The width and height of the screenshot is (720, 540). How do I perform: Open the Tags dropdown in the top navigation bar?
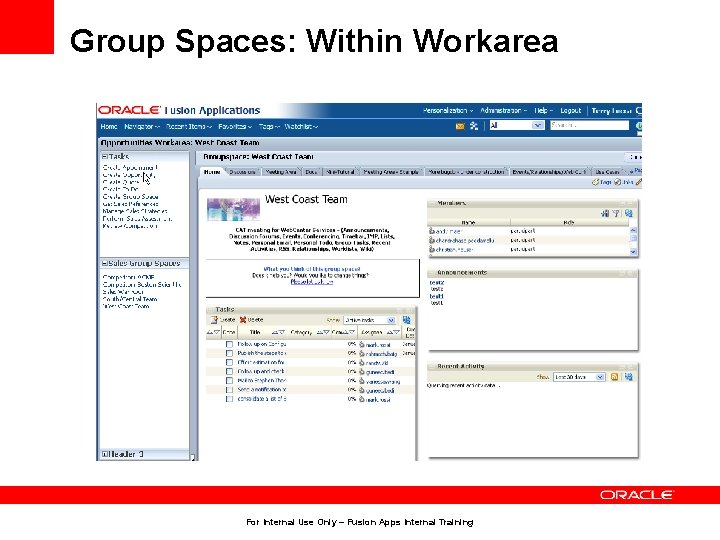269,127
